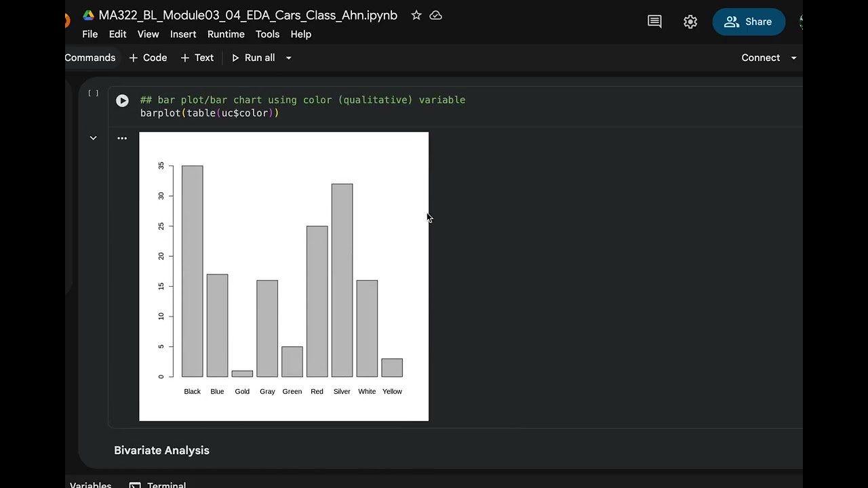Collapse the output with the chevron
868x488 pixels.
pyautogui.click(x=93, y=138)
